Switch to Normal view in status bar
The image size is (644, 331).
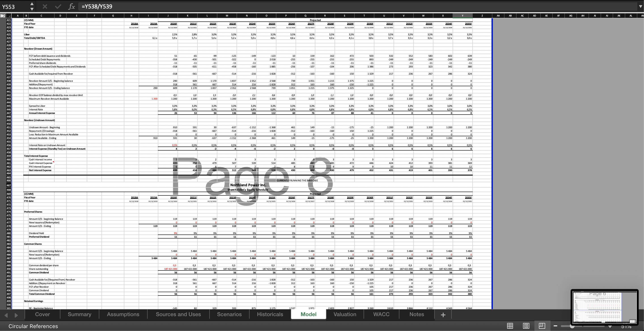pos(510,326)
